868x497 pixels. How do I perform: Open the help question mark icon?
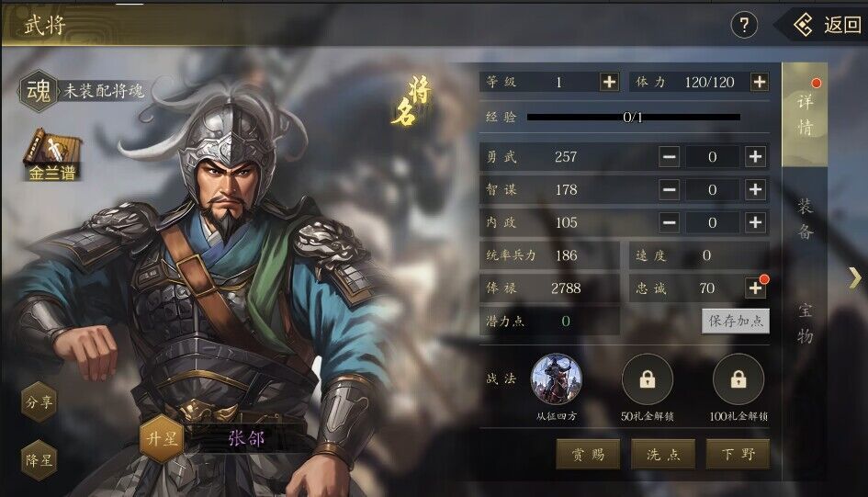pyautogui.click(x=744, y=25)
